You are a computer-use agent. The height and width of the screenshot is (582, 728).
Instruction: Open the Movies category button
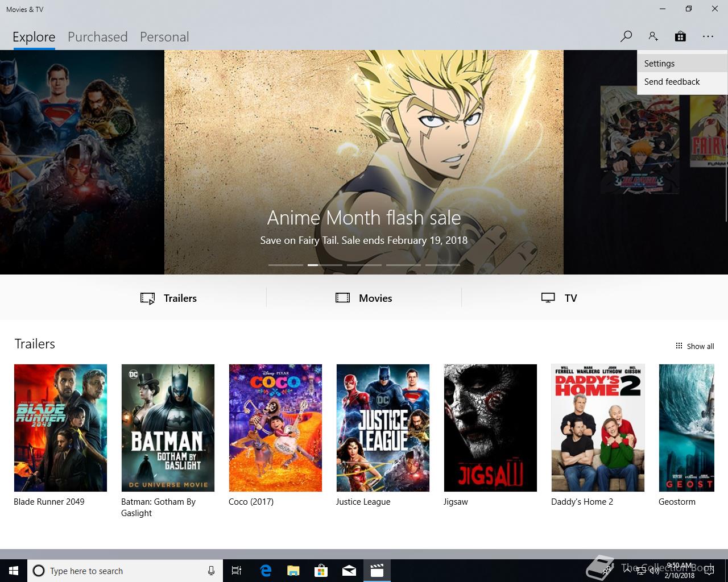[364, 298]
